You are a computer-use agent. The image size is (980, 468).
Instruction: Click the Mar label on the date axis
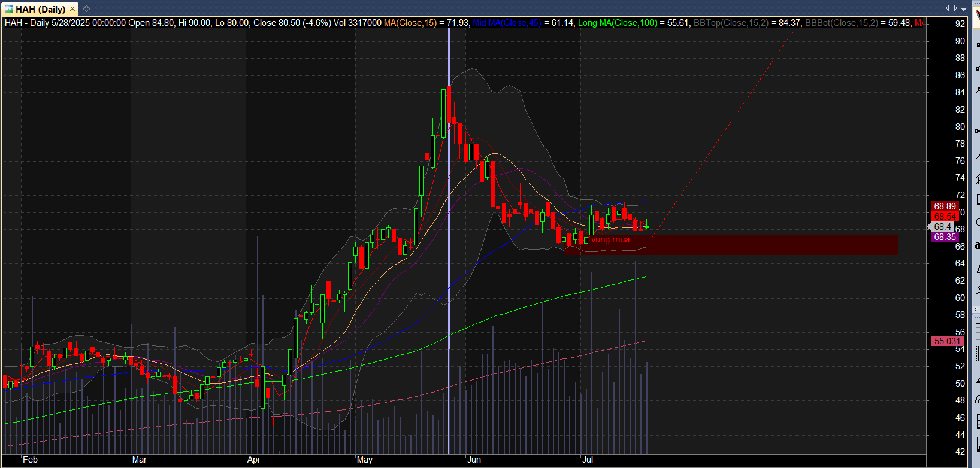[x=139, y=460]
